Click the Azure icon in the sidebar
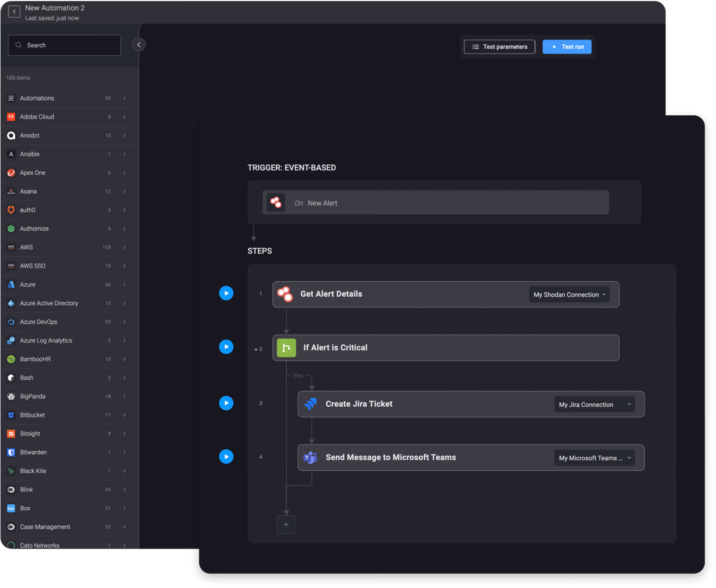The image size is (716, 588). 11,285
